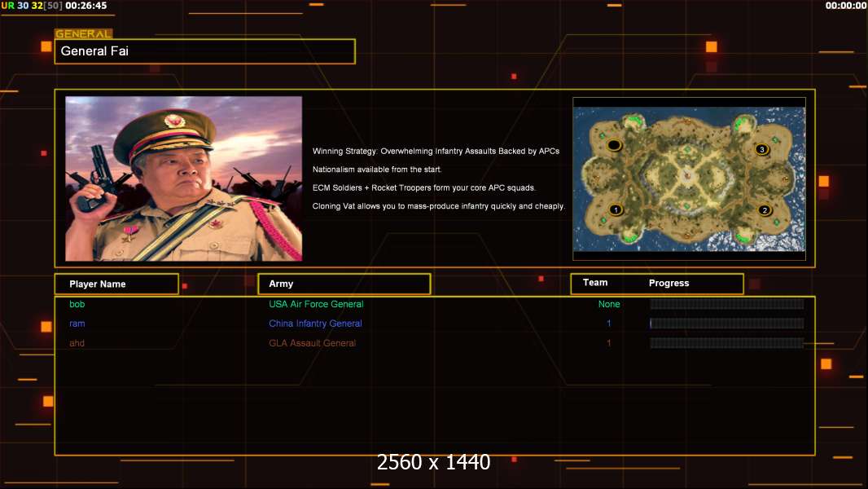
Task: Click ahd's loading progress bar
Action: coord(727,343)
